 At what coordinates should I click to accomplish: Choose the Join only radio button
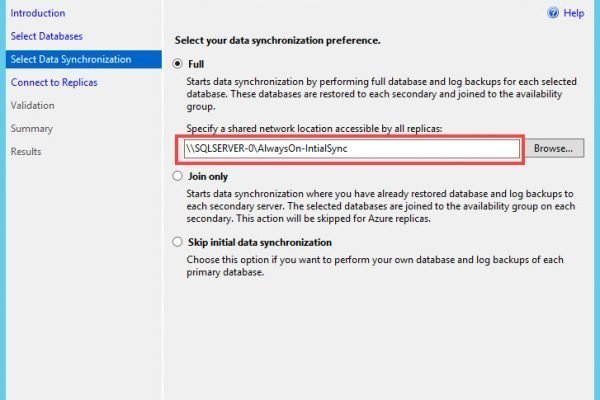pyautogui.click(x=179, y=175)
